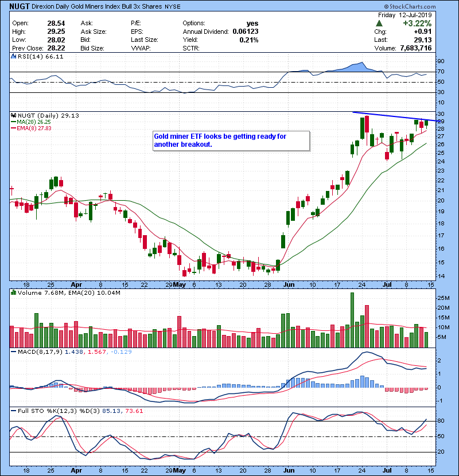Open the StockCharts.com copyright link
459x476 pixels.
coord(410,6)
